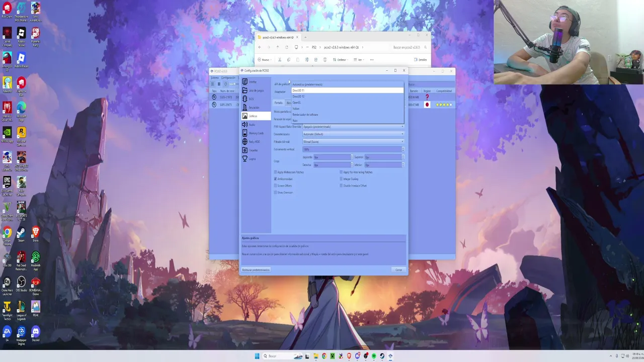
Task: Open Ver dropdown in File Explorer
Action: click(359, 60)
